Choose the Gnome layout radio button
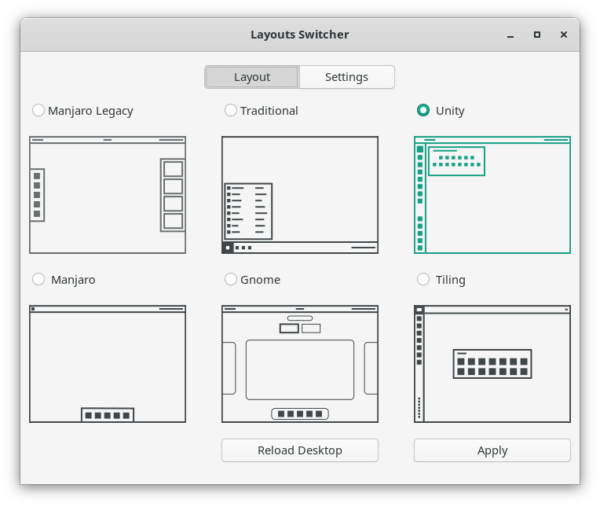The height and width of the screenshot is (507, 600). [x=230, y=279]
